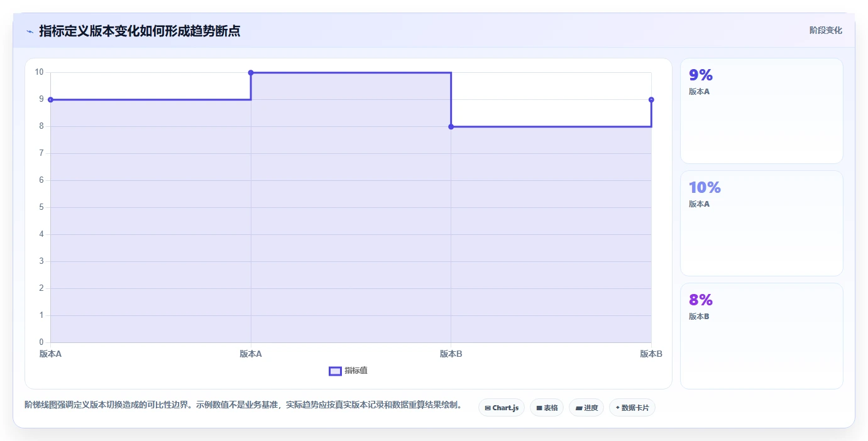Screen dimensions: 868x441
Task: Click the 版本B label under 8%
Action: tap(699, 317)
